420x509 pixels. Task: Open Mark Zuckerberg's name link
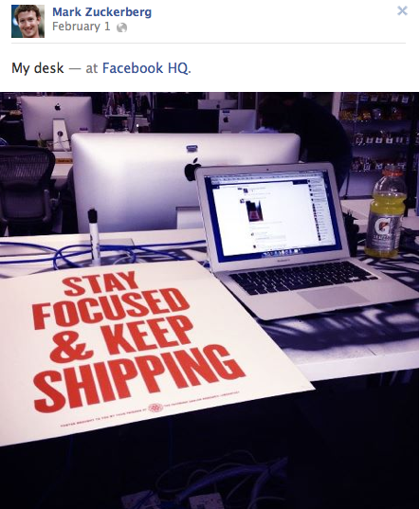101,12
